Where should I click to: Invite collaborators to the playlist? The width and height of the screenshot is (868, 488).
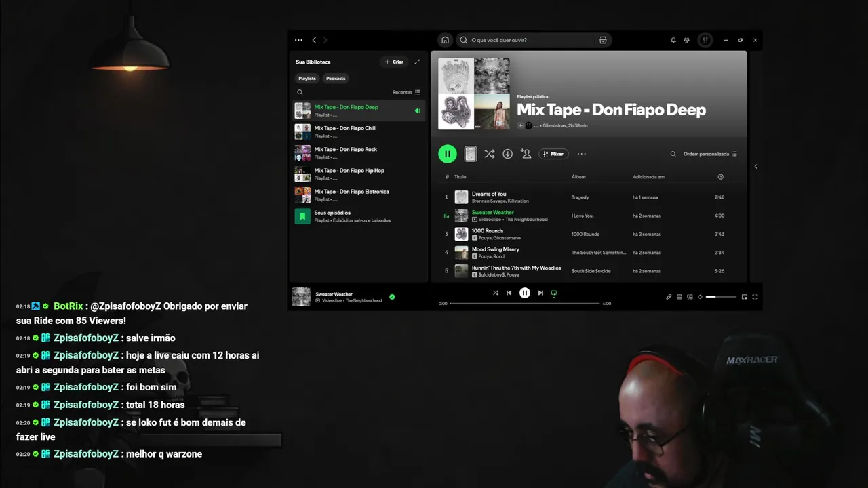pos(526,154)
